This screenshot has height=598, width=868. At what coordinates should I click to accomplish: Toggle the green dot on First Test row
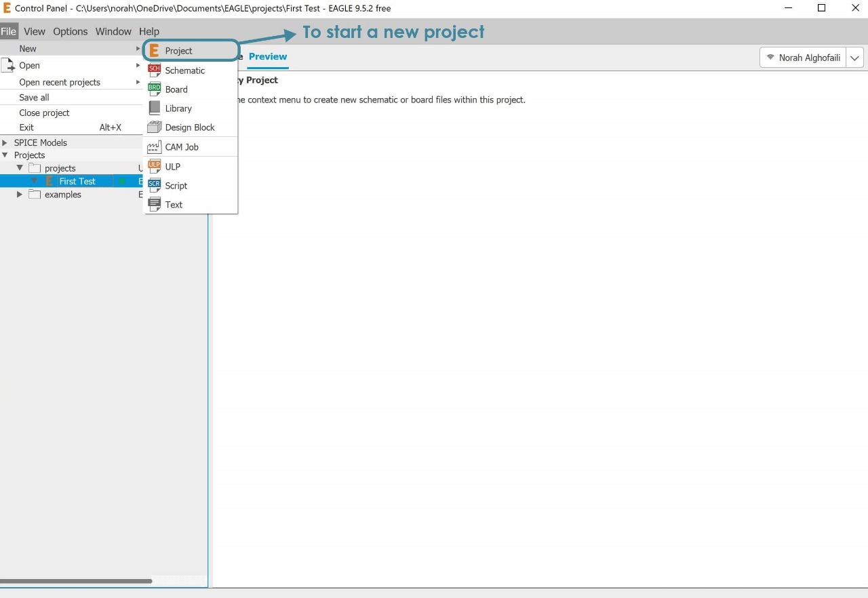click(x=122, y=181)
